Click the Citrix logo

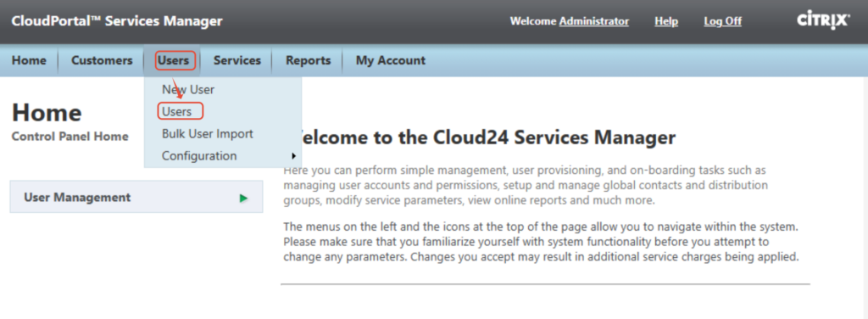pyautogui.click(x=823, y=21)
